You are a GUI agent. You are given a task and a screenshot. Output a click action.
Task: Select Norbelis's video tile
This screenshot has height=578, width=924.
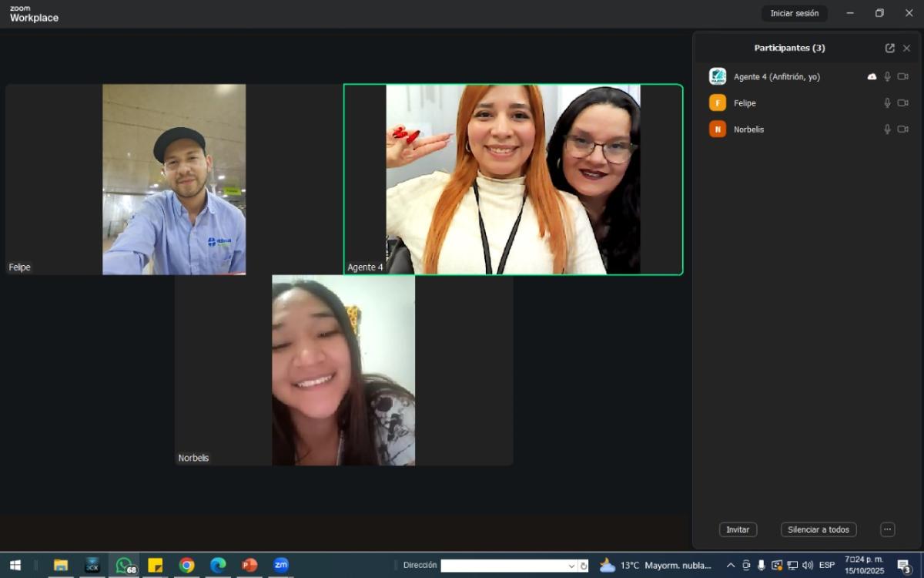(x=343, y=370)
